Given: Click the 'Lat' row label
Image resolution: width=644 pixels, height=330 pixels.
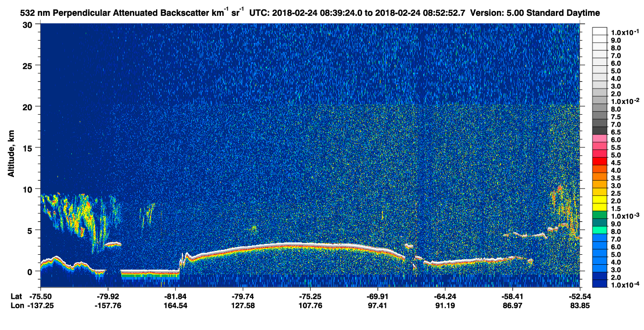Looking at the screenshot, I should pyautogui.click(x=17, y=296).
